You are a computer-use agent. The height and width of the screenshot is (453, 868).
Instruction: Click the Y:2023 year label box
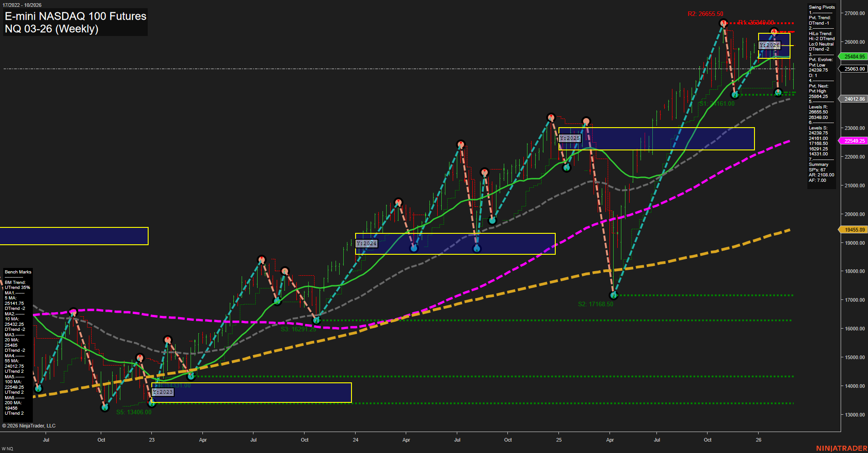click(163, 391)
